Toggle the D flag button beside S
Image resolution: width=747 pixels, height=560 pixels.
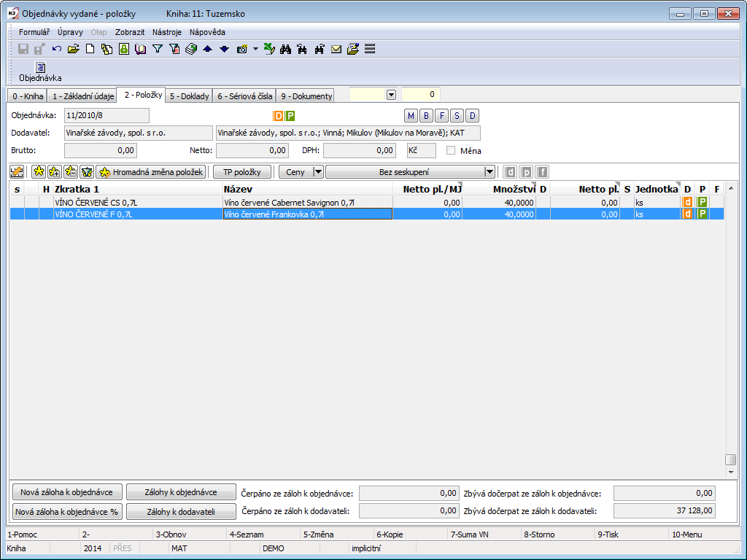(472, 116)
